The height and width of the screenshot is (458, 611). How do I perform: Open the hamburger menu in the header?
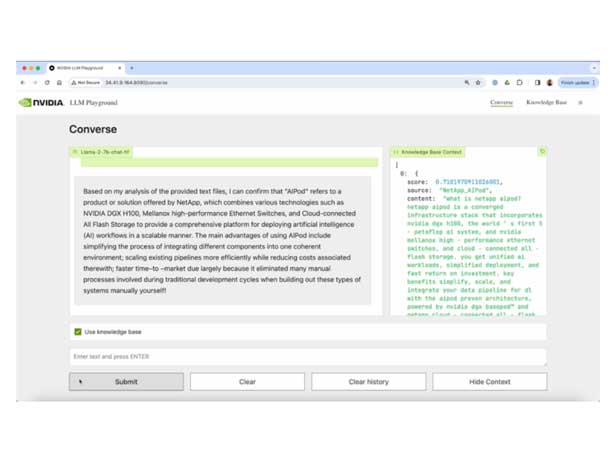[x=579, y=103]
